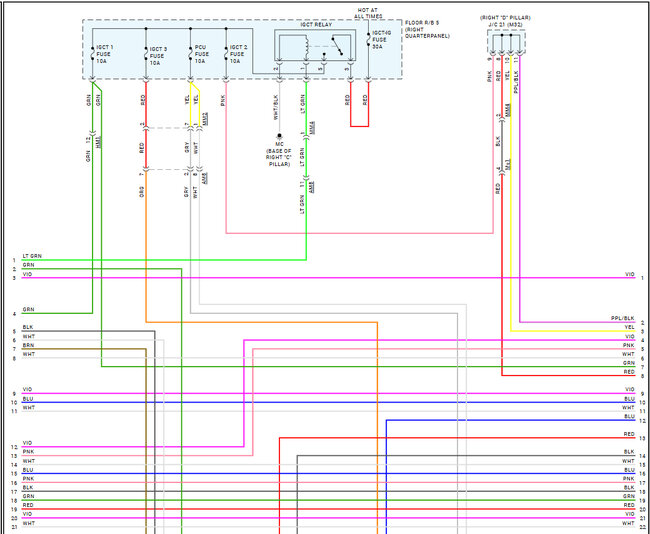This screenshot has width=650, height=534.
Task: Click the "PCU FUSE 10A" label
Action: pos(201,54)
